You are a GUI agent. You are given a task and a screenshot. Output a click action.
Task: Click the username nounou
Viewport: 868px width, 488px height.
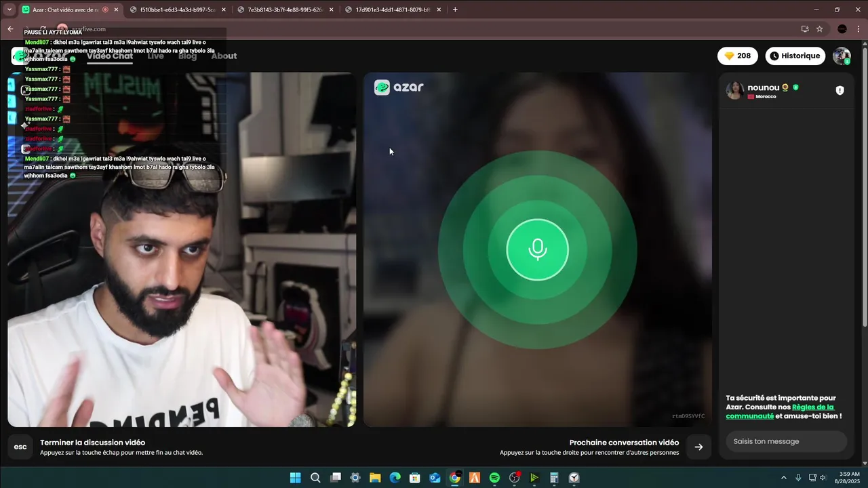point(764,88)
